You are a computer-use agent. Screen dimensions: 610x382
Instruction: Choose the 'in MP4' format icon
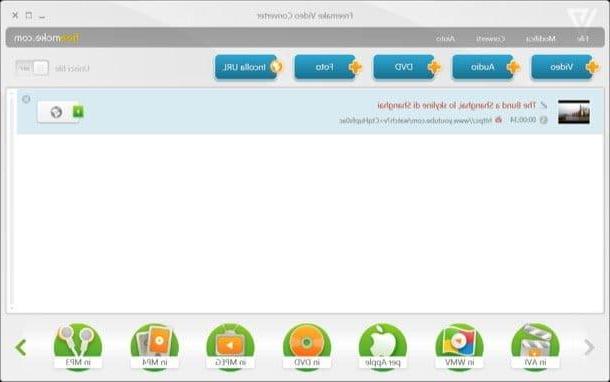(154, 347)
